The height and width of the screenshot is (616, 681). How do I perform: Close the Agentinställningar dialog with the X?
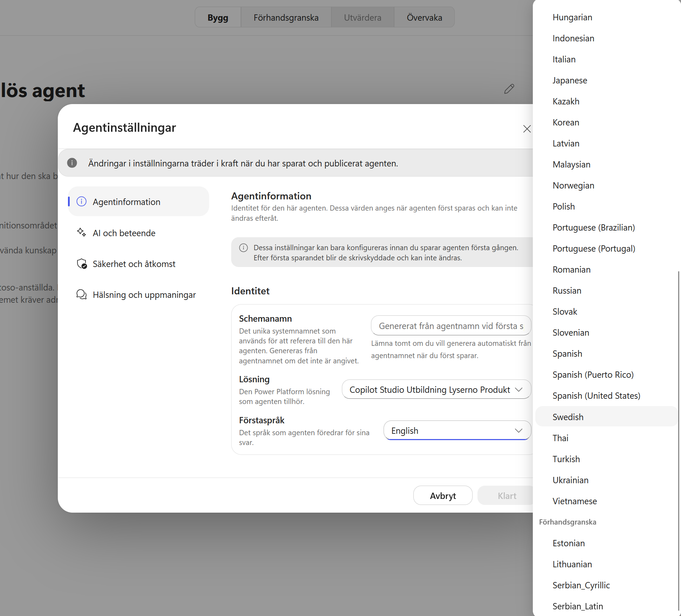pos(527,129)
